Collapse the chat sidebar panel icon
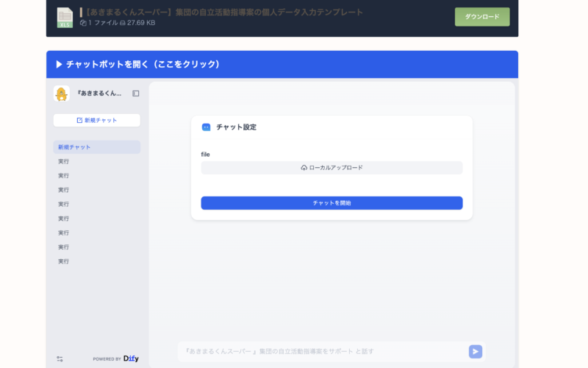 pos(136,93)
